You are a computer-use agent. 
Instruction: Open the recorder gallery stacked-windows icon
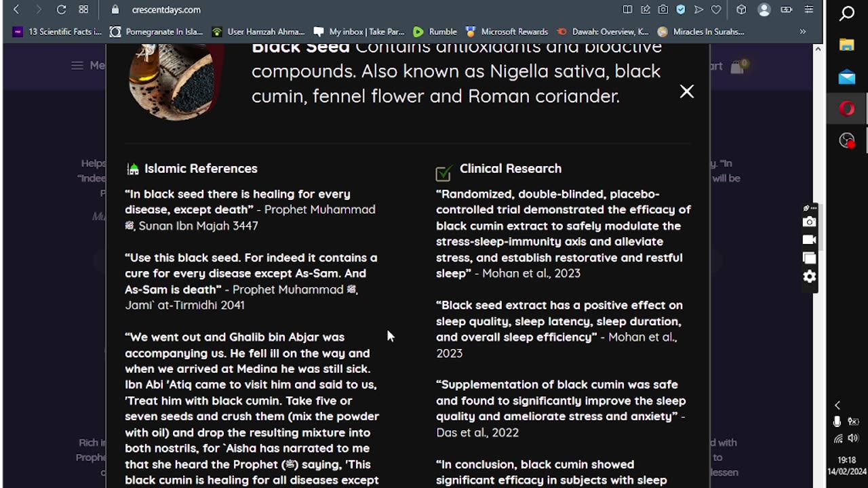tap(809, 258)
